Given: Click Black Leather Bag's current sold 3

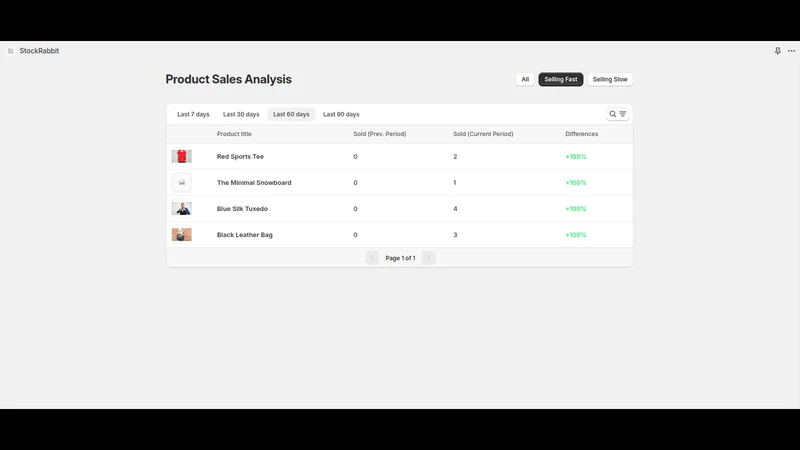Looking at the screenshot, I should (455, 235).
